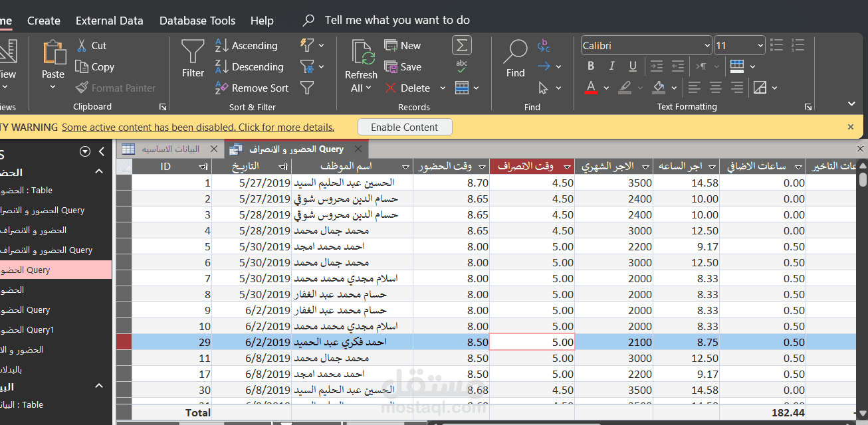
Task: Open the Clipboard group dialog launcher
Action: pyautogui.click(x=163, y=107)
